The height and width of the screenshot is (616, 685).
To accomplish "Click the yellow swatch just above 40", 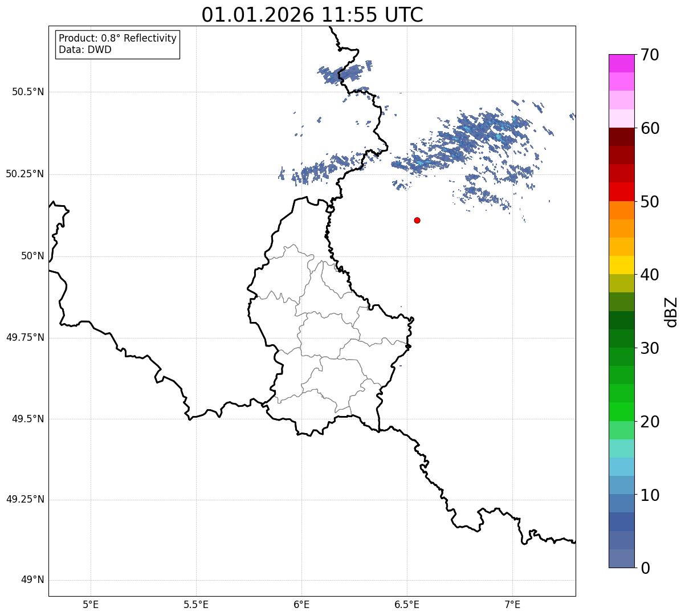I will [x=621, y=265].
